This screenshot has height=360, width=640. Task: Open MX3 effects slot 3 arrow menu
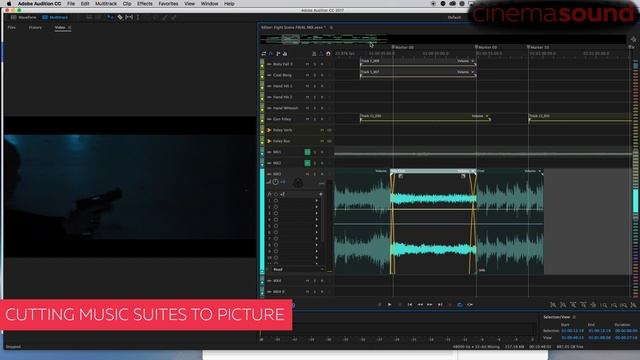(x=317, y=213)
